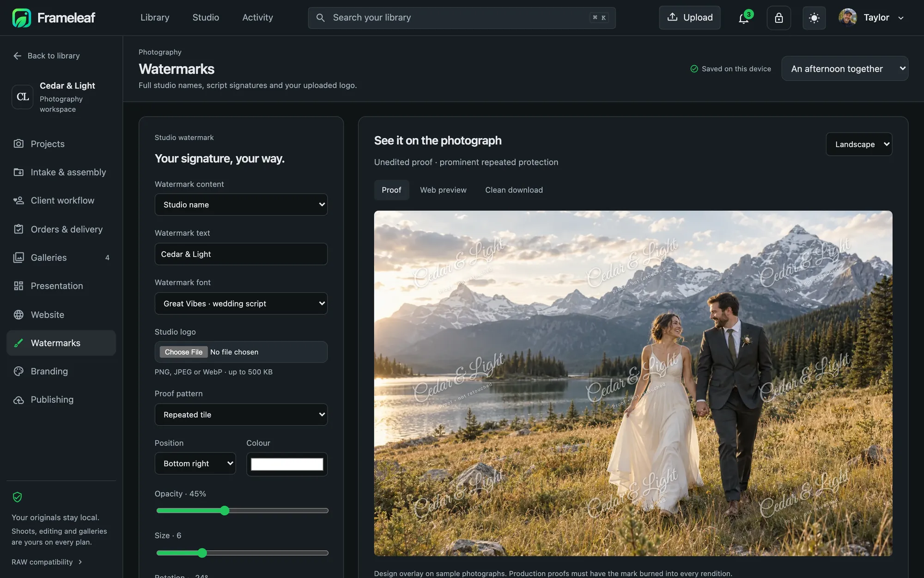
Task: Open the notifications bell
Action: [x=744, y=18]
